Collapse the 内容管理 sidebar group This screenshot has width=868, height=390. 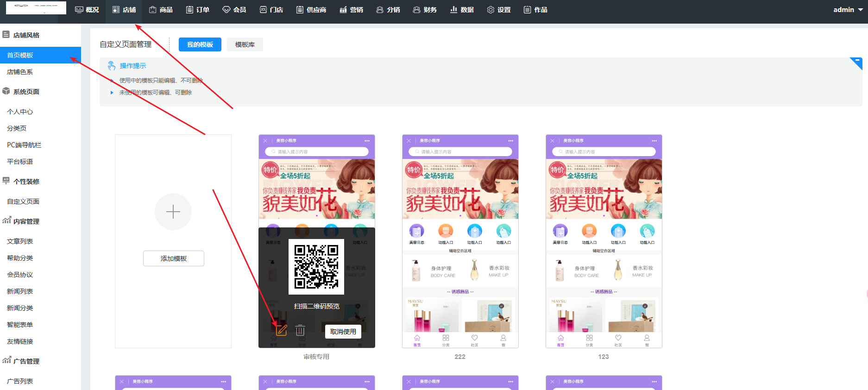click(26, 221)
